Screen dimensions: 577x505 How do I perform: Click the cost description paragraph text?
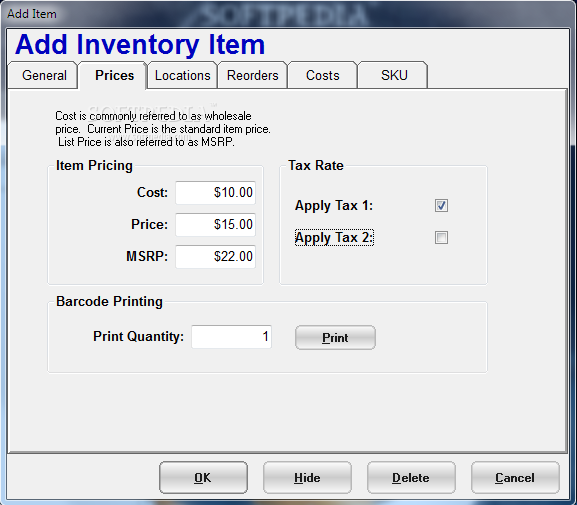click(x=163, y=129)
